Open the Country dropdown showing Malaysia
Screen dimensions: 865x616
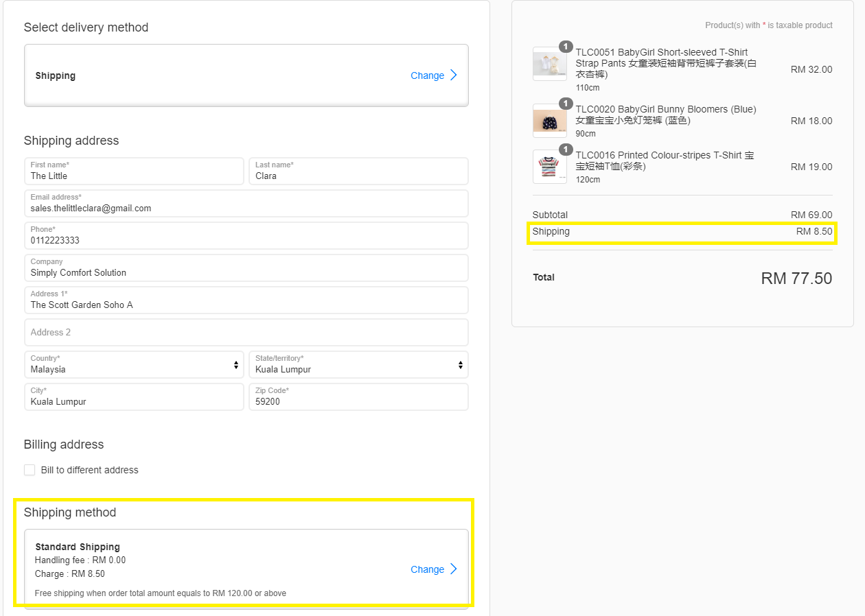tap(134, 364)
